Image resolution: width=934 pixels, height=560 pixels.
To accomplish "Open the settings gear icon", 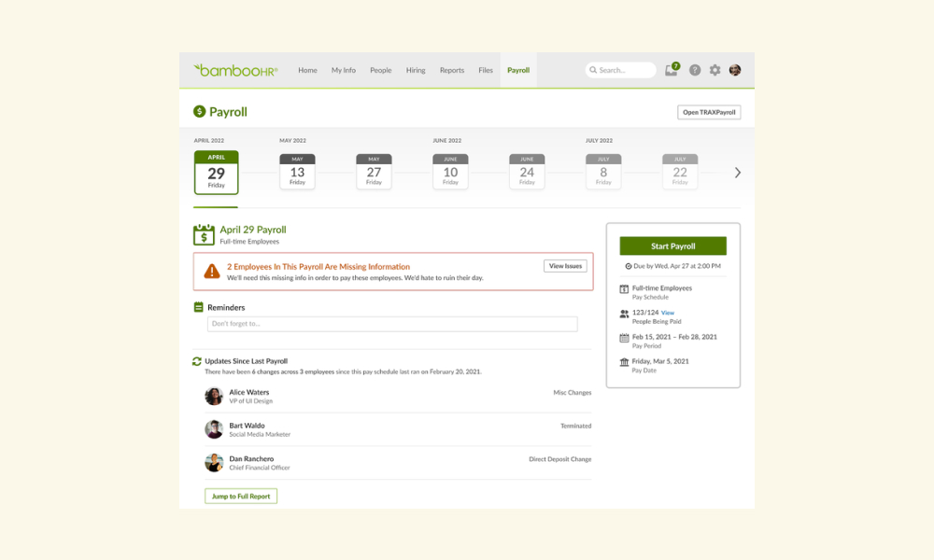I will click(715, 70).
